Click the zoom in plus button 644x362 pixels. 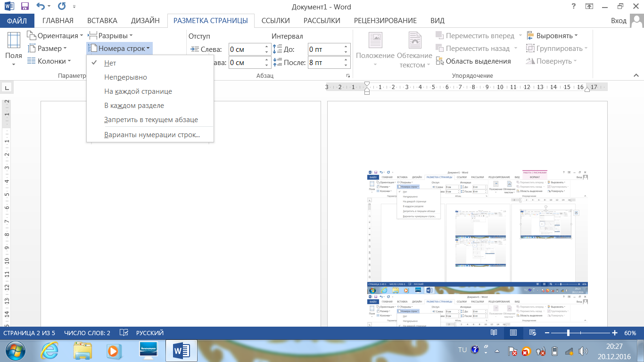click(x=615, y=333)
